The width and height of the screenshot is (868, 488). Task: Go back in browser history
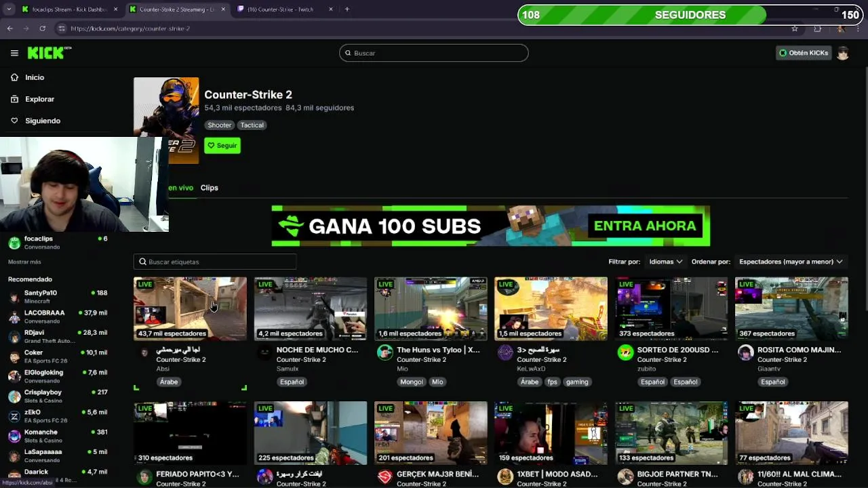(9, 28)
